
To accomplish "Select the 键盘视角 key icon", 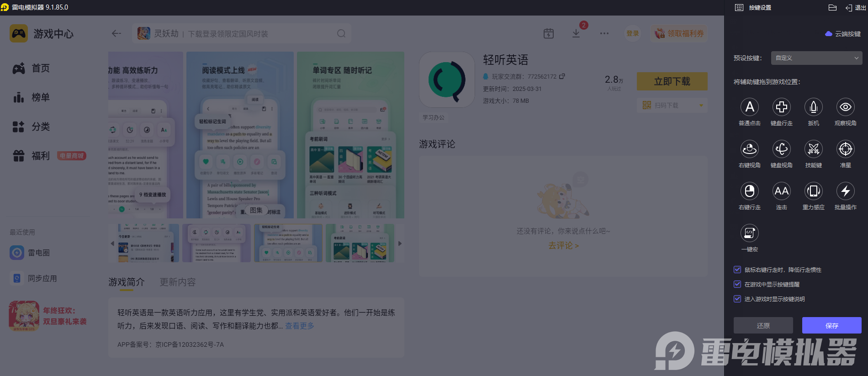I will (782, 149).
